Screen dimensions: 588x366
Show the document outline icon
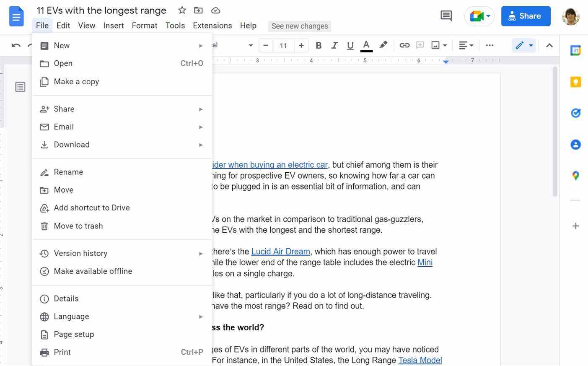20,87
